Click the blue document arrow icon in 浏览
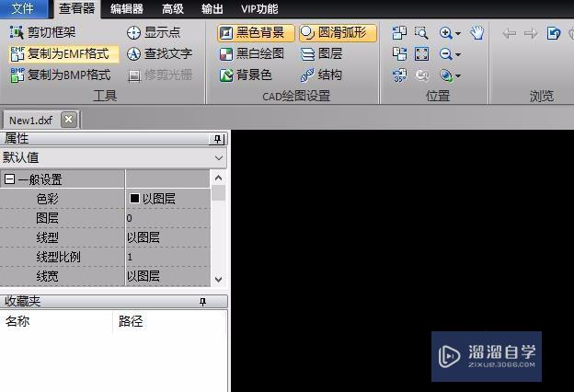The height and width of the screenshot is (392, 574). pyautogui.click(x=554, y=33)
